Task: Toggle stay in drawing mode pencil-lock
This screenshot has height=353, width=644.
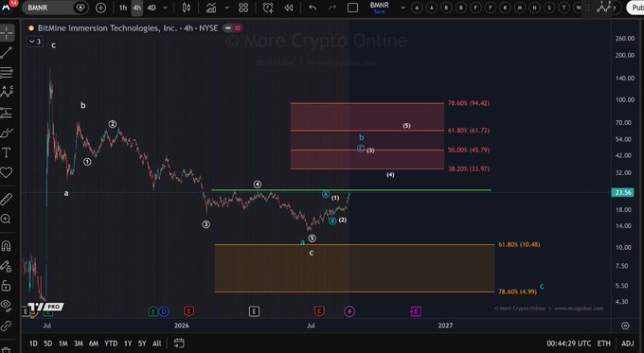Action: [x=7, y=266]
